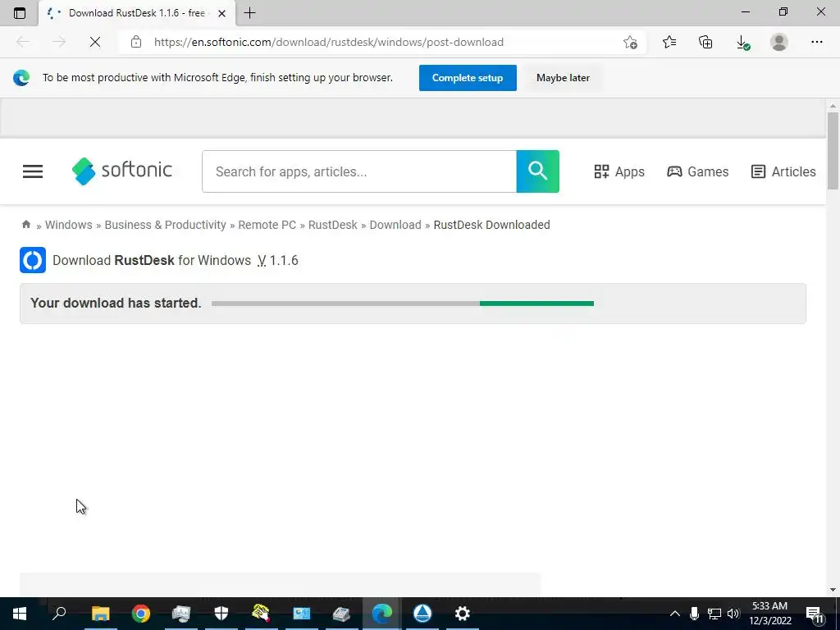Click the breadcrumb home icon
The image size is (840, 630).
25,225
